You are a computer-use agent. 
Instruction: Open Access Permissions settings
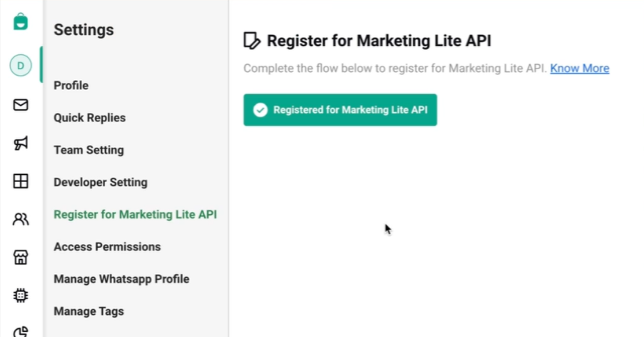coord(107,247)
